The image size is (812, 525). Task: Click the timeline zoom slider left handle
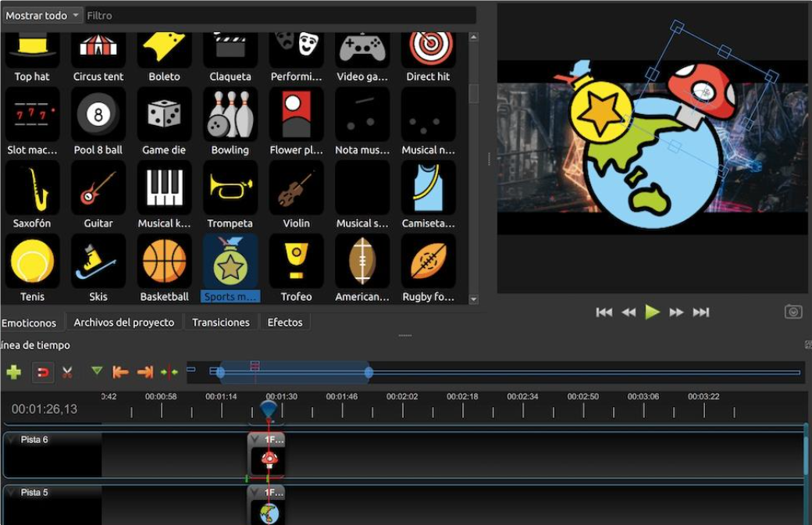(220, 372)
